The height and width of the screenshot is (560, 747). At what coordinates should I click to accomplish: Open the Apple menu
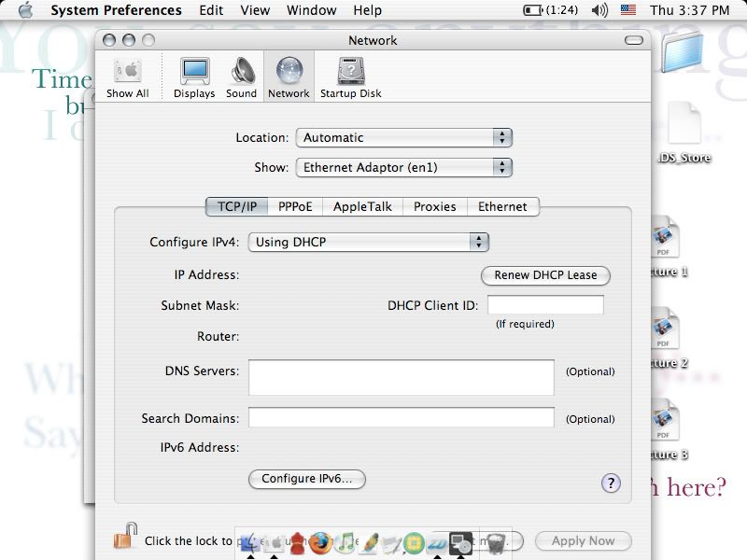[26, 10]
